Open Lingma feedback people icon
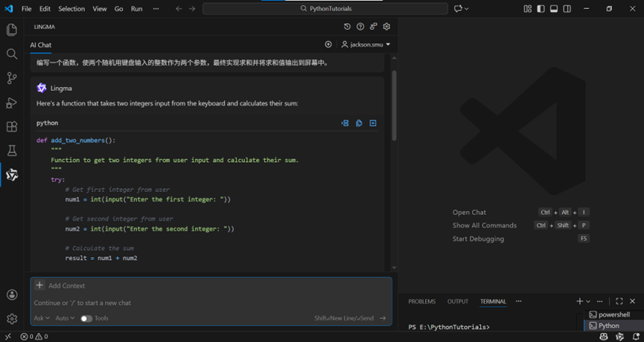 click(x=373, y=27)
